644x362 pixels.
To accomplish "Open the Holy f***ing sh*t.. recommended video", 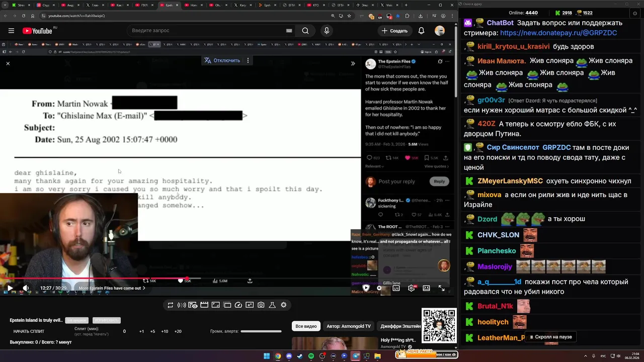I will coord(399,340).
